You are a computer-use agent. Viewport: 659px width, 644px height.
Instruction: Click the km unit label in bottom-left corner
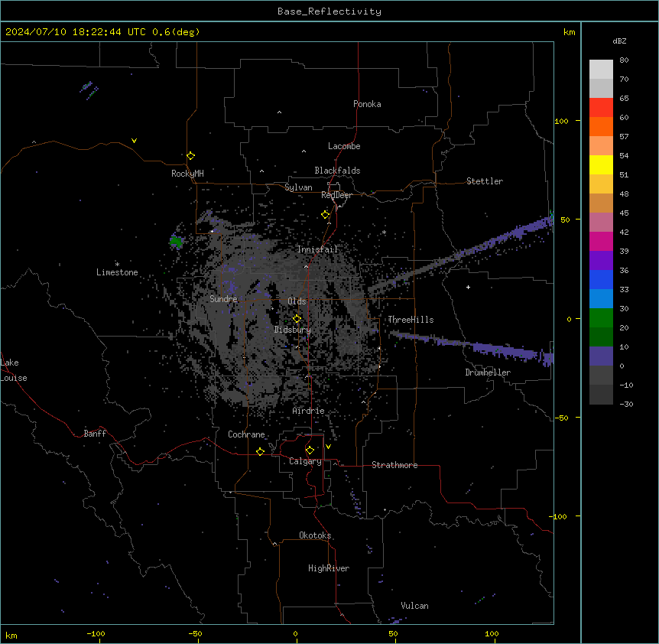tap(11, 635)
